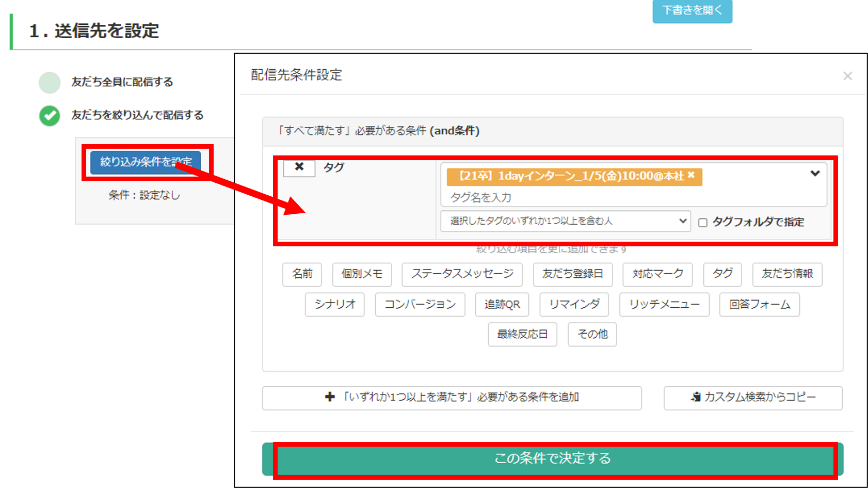The height and width of the screenshot is (488, 868).
Task: Add リマインダ filter condition
Action: click(574, 305)
